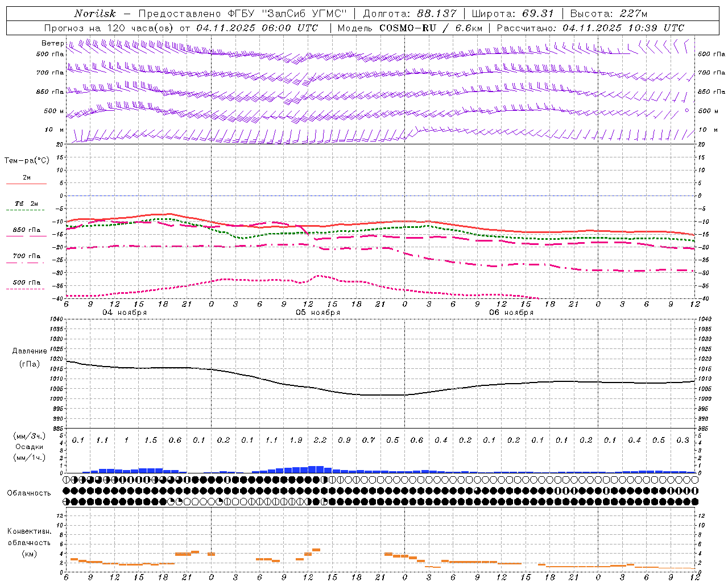Viewport: 728px width, 582px height.
Task: Click the 05 ноября date label
Action: point(318,313)
